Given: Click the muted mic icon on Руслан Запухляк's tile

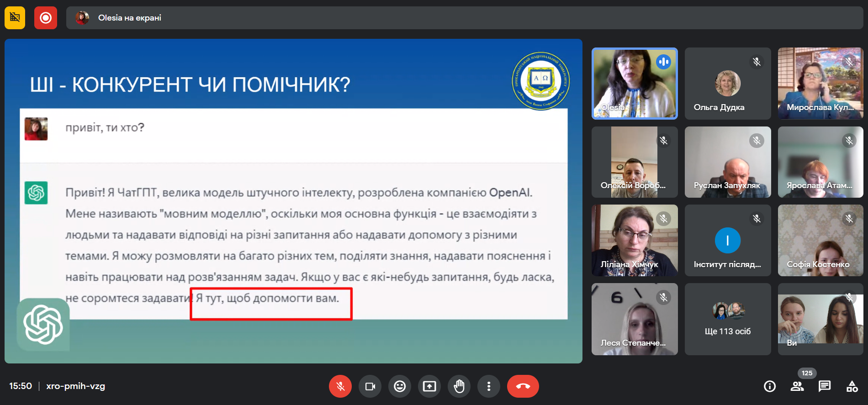Looking at the screenshot, I should 757,141.
